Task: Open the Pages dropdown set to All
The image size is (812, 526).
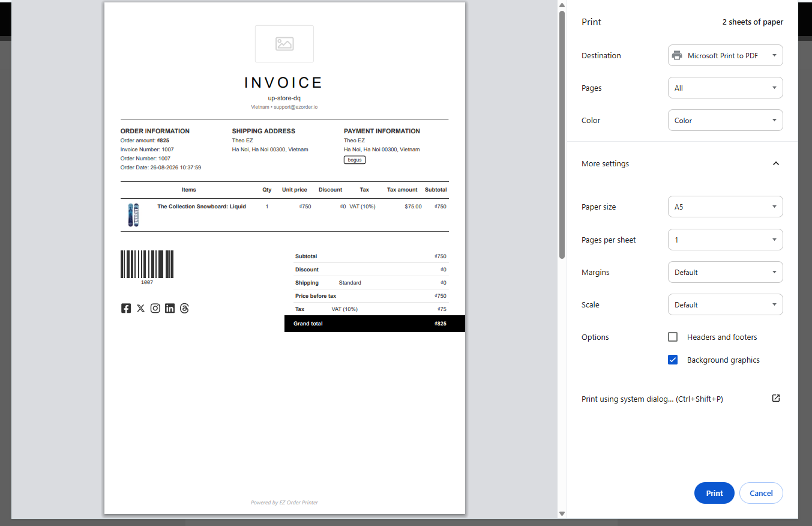Action: (726, 88)
